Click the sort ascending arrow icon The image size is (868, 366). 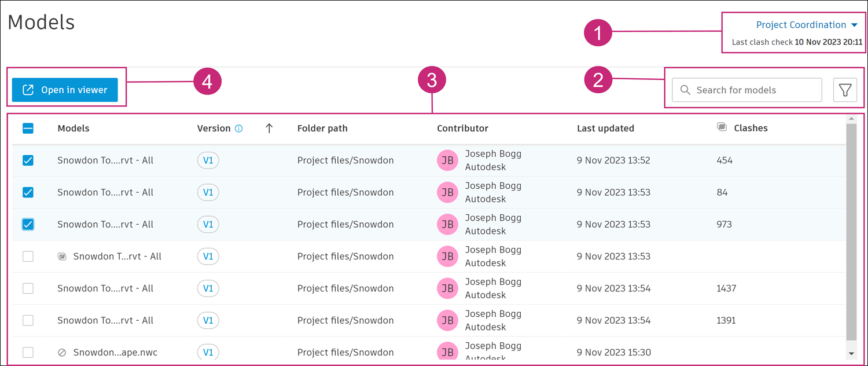coord(269,129)
